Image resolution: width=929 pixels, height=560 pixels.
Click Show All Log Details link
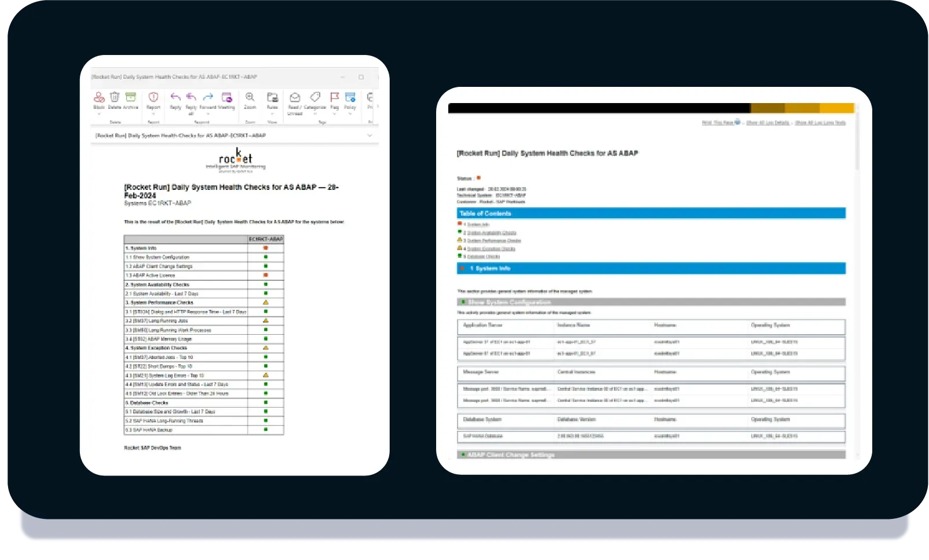pos(768,123)
